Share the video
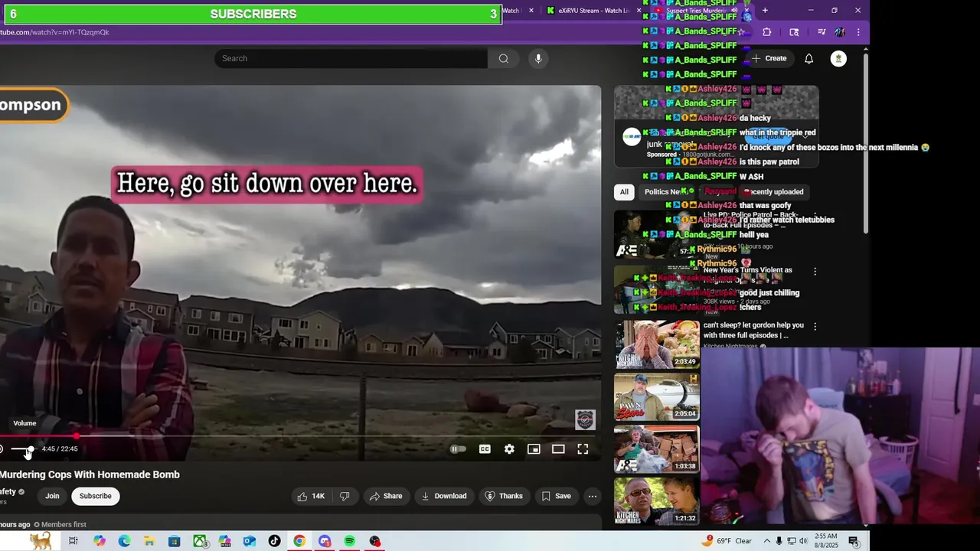 click(x=386, y=496)
